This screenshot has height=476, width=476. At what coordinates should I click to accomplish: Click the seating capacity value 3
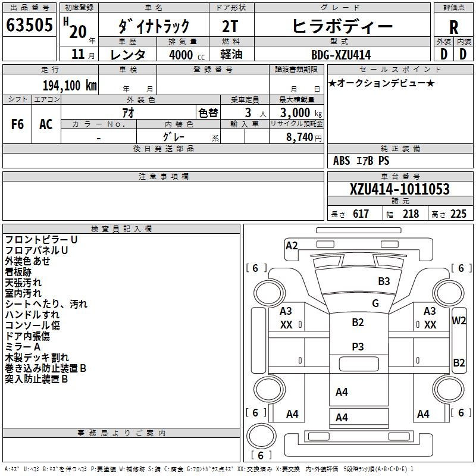(x=248, y=113)
